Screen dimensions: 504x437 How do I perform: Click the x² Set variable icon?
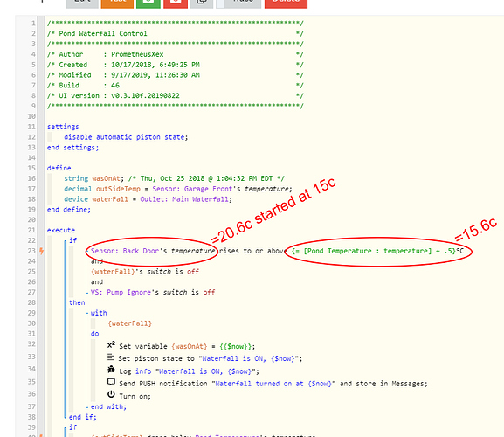(x=111, y=345)
